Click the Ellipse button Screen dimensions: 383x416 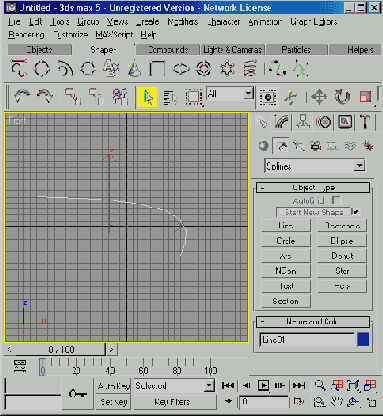coord(342,241)
